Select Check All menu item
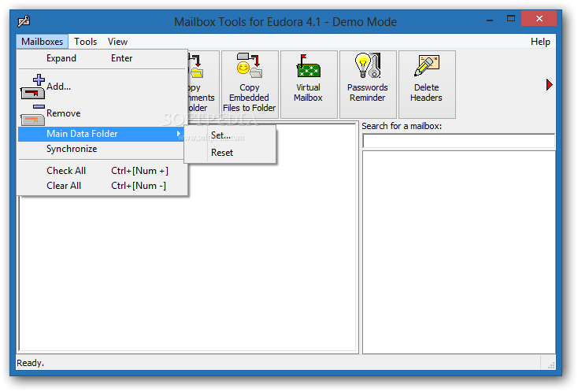 click(102, 171)
